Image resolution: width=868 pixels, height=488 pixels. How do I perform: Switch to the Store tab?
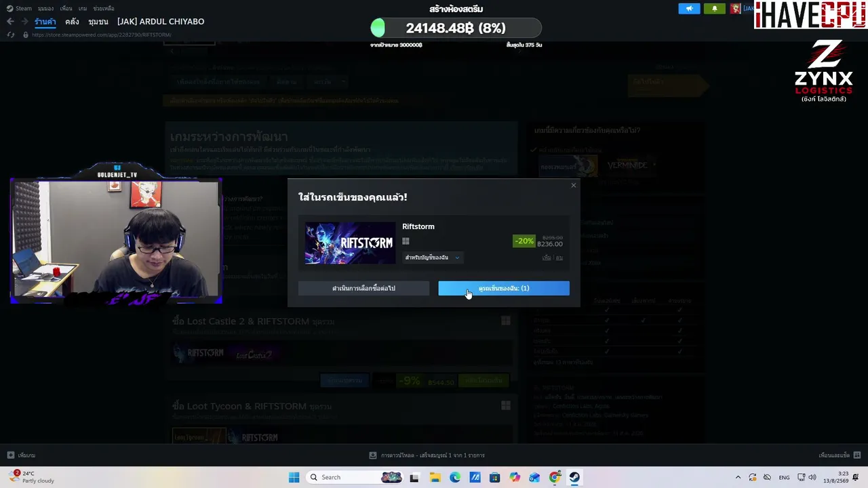point(45,22)
